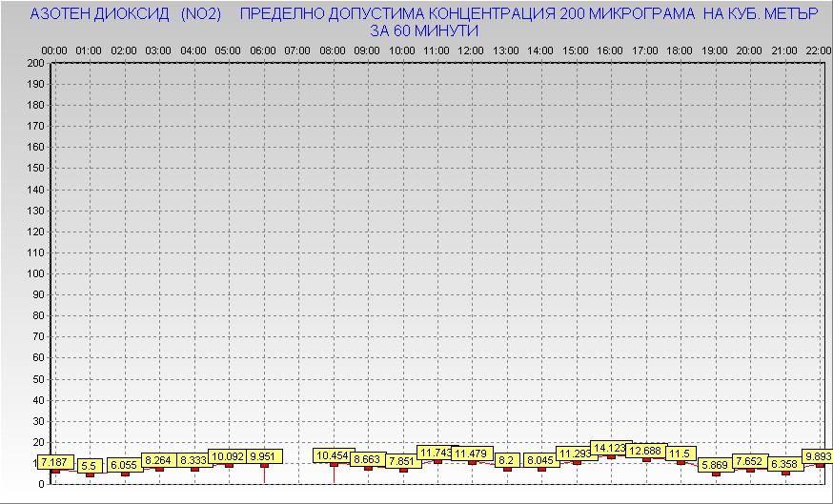Click the 200 value on the vertical axis
Image resolution: width=833 pixels, height=504 pixels.
click(x=35, y=63)
